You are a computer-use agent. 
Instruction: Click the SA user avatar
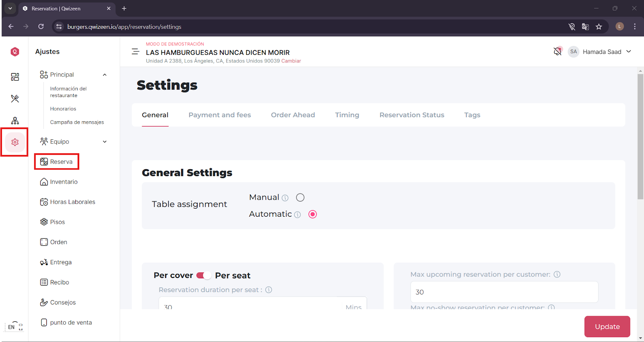tap(574, 52)
